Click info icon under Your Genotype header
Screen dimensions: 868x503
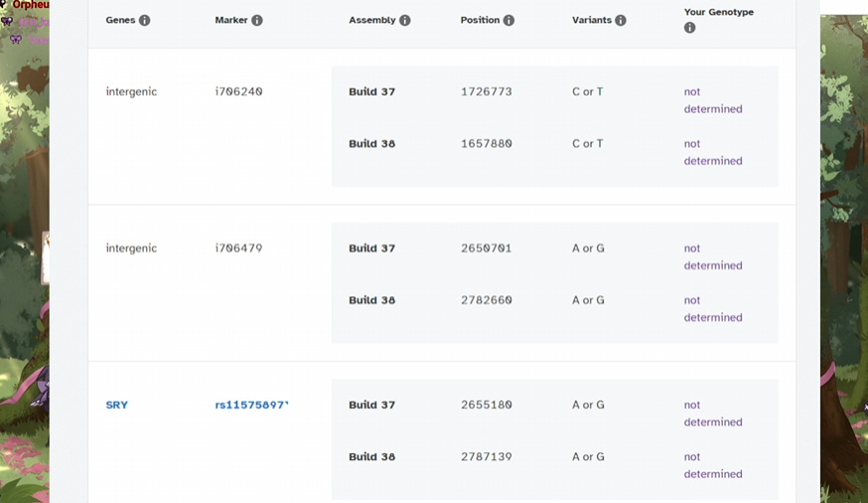(690, 28)
